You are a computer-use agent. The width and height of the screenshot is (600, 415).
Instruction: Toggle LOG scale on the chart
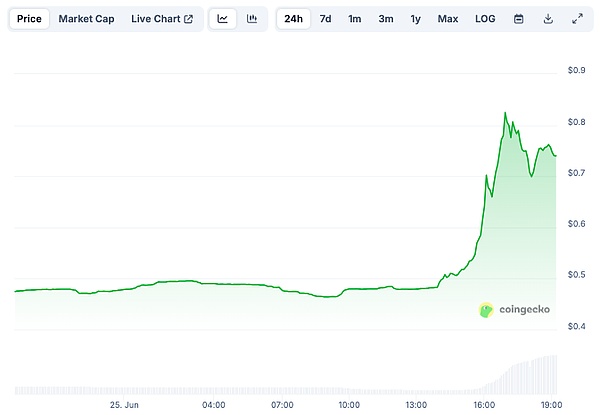click(485, 19)
